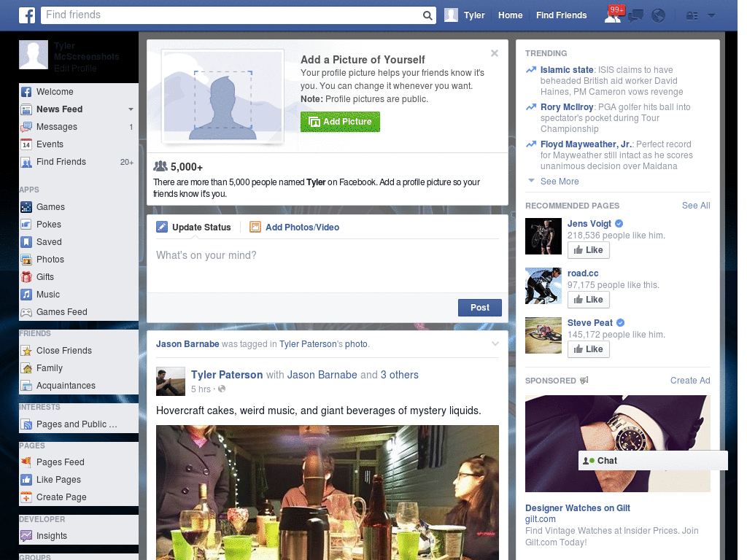Click the sidebar profile picture placeholder
This screenshot has height=560, width=747.
(x=34, y=55)
